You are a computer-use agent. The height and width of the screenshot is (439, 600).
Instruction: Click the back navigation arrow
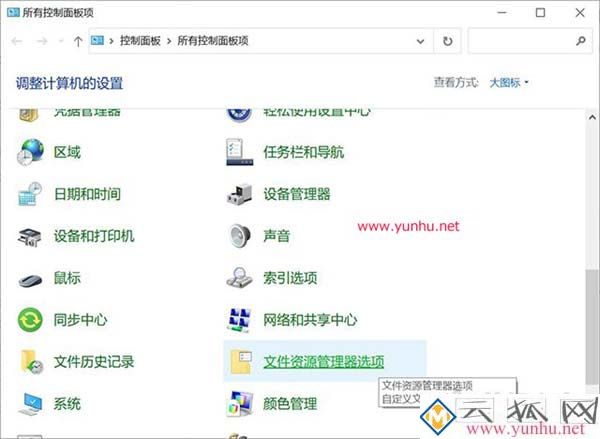pyautogui.click(x=16, y=41)
